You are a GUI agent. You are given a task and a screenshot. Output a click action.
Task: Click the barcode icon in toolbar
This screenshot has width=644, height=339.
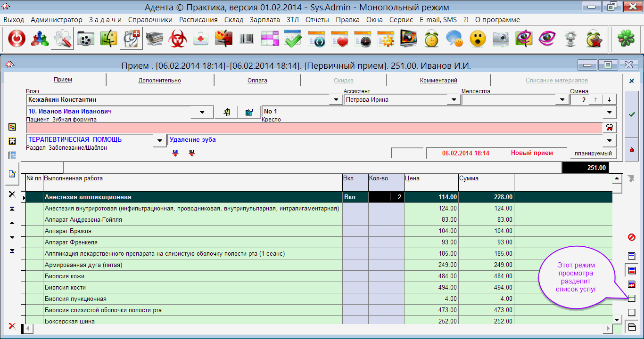(247, 39)
